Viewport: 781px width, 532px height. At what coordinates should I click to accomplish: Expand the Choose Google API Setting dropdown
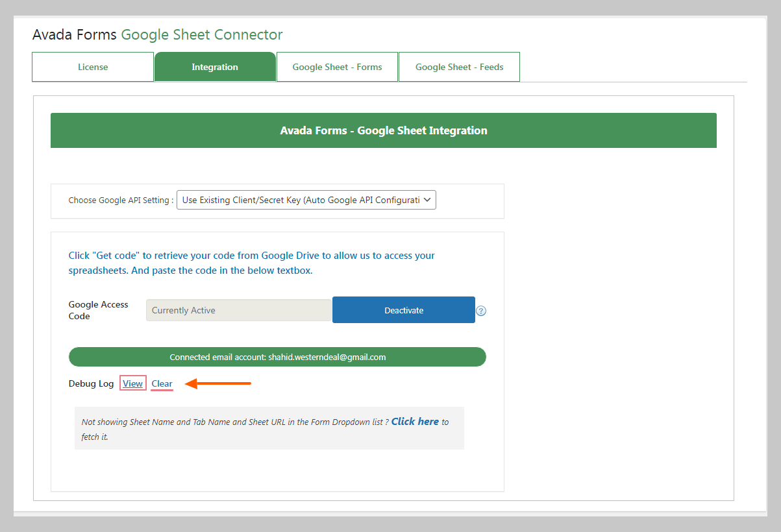(306, 200)
